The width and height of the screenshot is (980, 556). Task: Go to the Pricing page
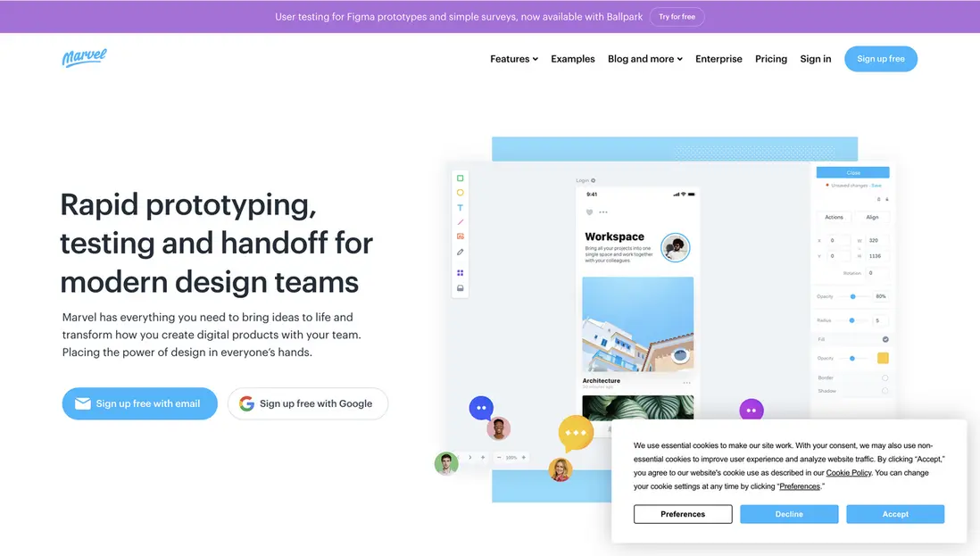(770, 59)
